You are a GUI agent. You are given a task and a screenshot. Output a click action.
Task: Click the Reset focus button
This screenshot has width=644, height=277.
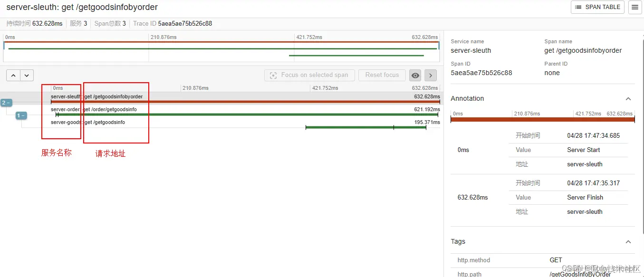pos(382,75)
